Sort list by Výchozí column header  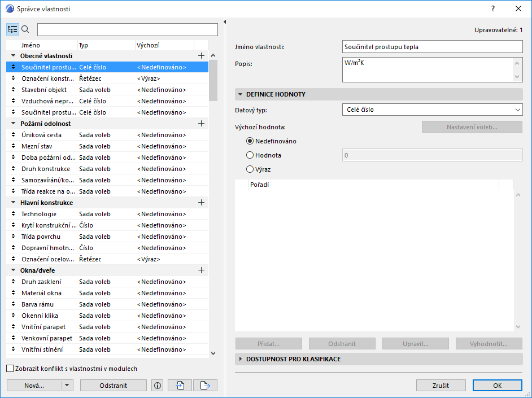click(164, 45)
